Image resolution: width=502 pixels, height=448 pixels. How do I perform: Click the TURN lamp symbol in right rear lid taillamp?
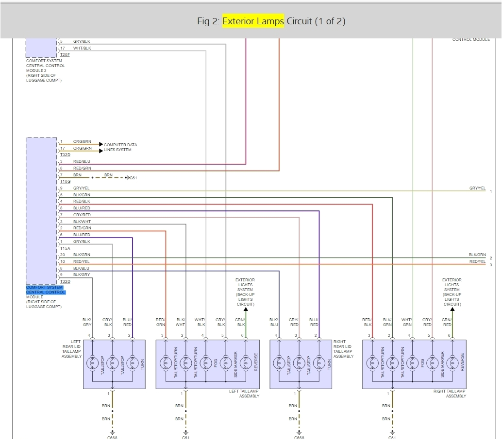click(x=319, y=363)
